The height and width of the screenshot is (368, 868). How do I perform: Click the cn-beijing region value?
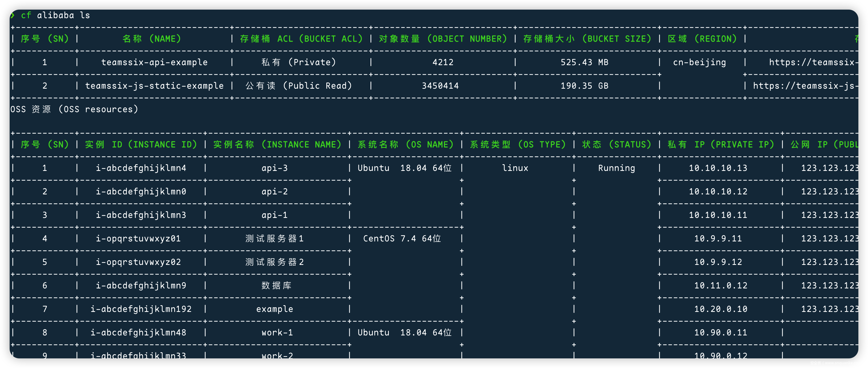[x=700, y=62]
